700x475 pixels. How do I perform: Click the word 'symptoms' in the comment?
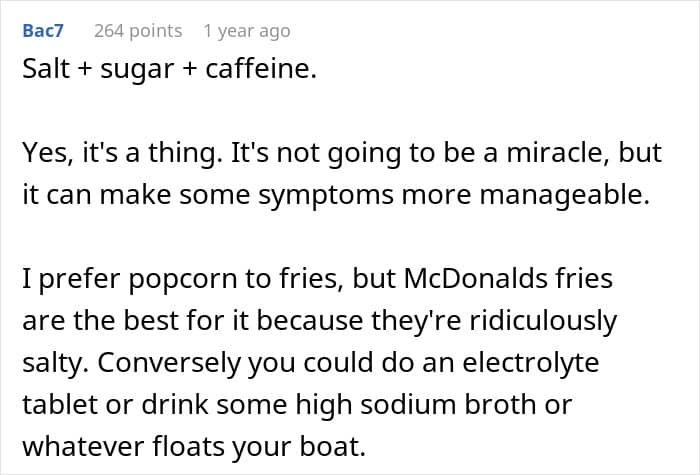point(326,196)
